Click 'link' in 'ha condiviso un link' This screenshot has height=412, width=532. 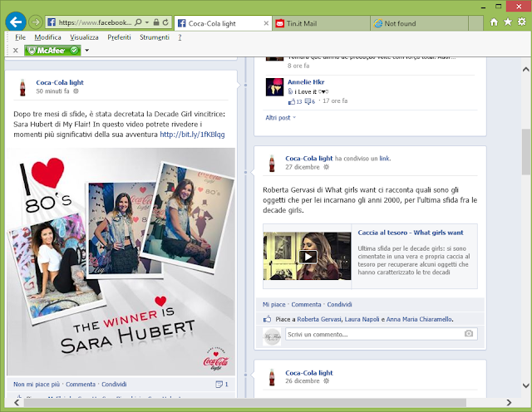point(384,159)
